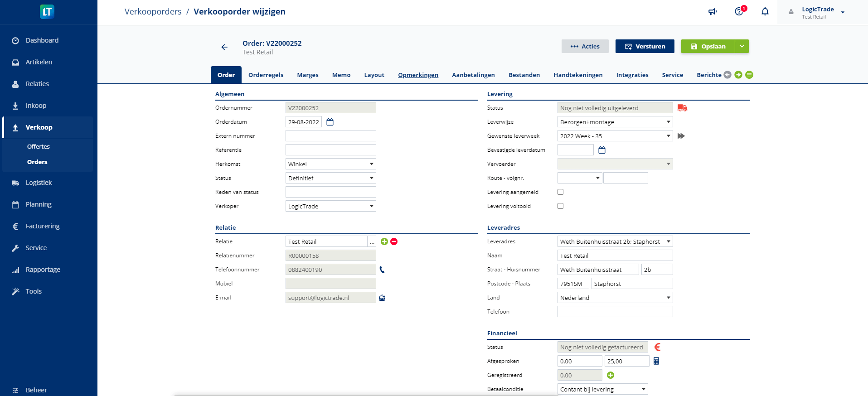868x396 pixels.
Task: Open the Acties menu button
Action: pyautogui.click(x=585, y=46)
